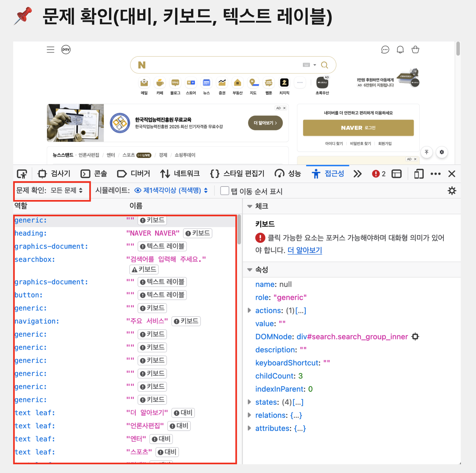Screen dimensions: 476x473
Task: Enable the 탭 이동 순서 표시 checkbox
Action: (224, 191)
